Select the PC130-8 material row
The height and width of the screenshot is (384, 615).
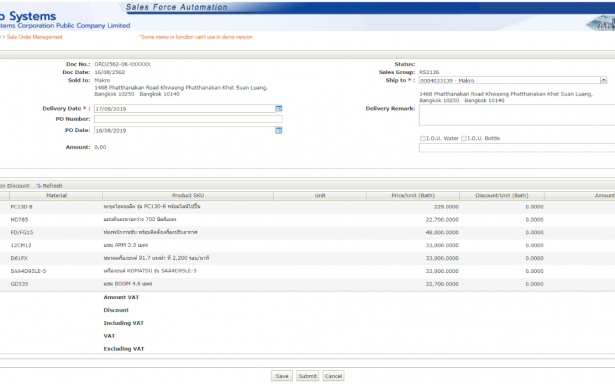click(x=308, y=207)
